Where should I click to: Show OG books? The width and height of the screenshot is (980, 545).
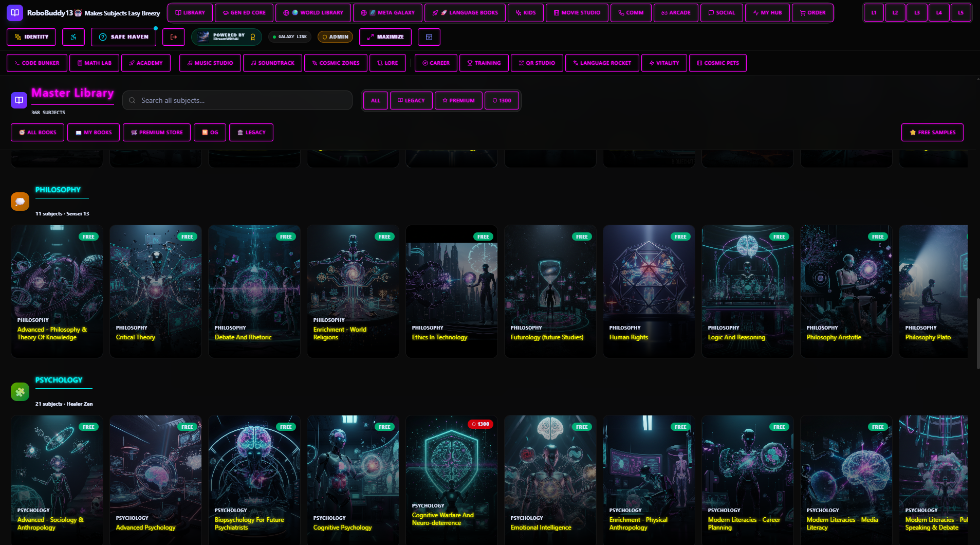click(x=210, y=133)
